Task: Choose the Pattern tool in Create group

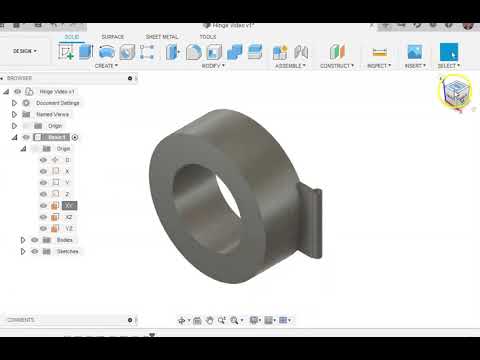Action: 147,52
